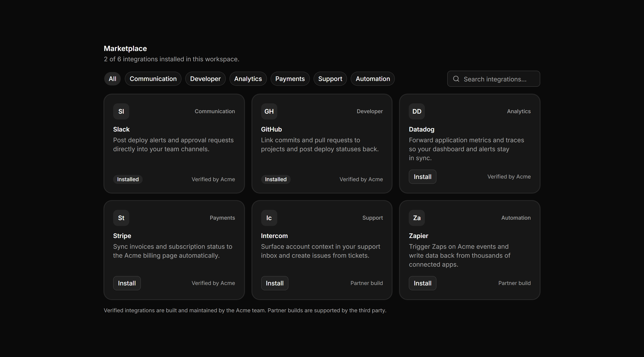Open the Zapier card title
644x357 pixels.
(x=419, y=236)
